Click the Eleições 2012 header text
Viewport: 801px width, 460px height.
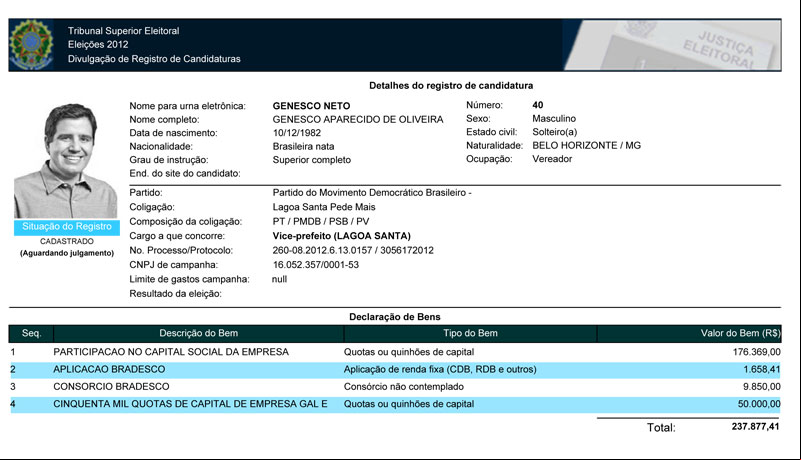click(x=98, y=44)
